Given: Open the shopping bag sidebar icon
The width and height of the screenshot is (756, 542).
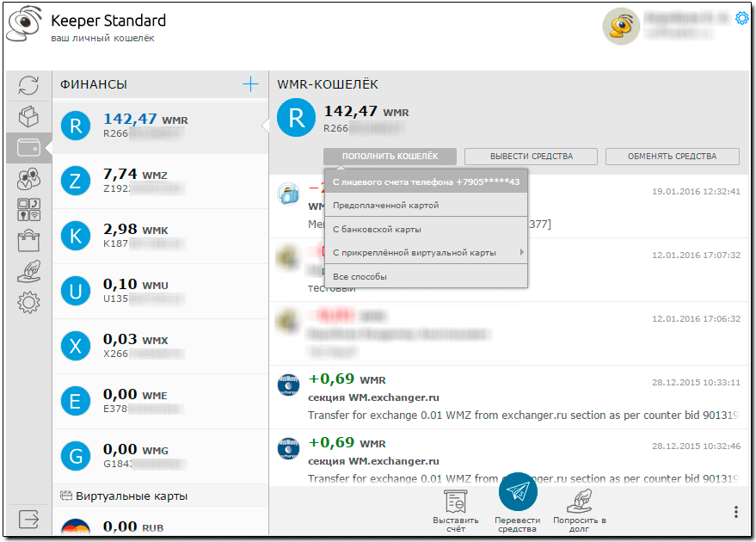Looking at the screenshot, I should (28, 240).
